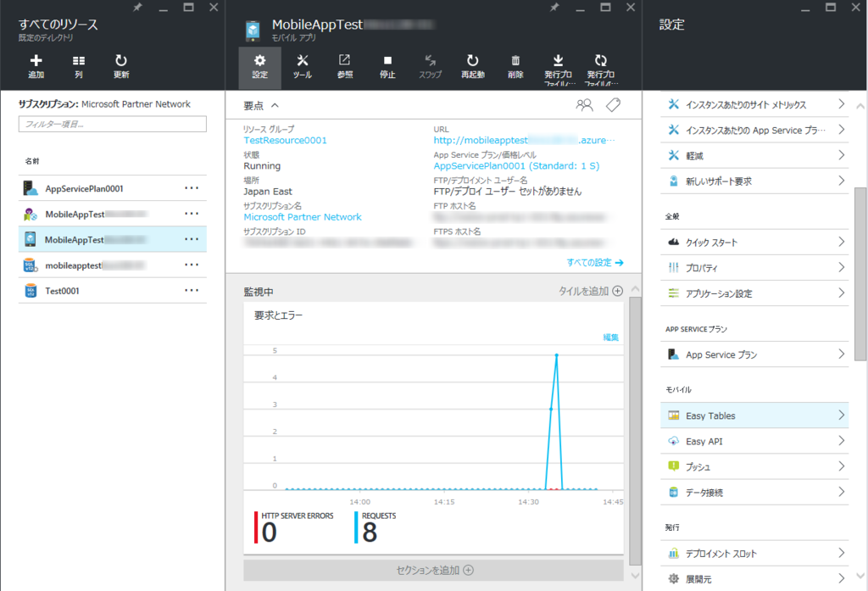Open 新しいサポート要求
The image size is (868, 591).
(x=754, y=181)
